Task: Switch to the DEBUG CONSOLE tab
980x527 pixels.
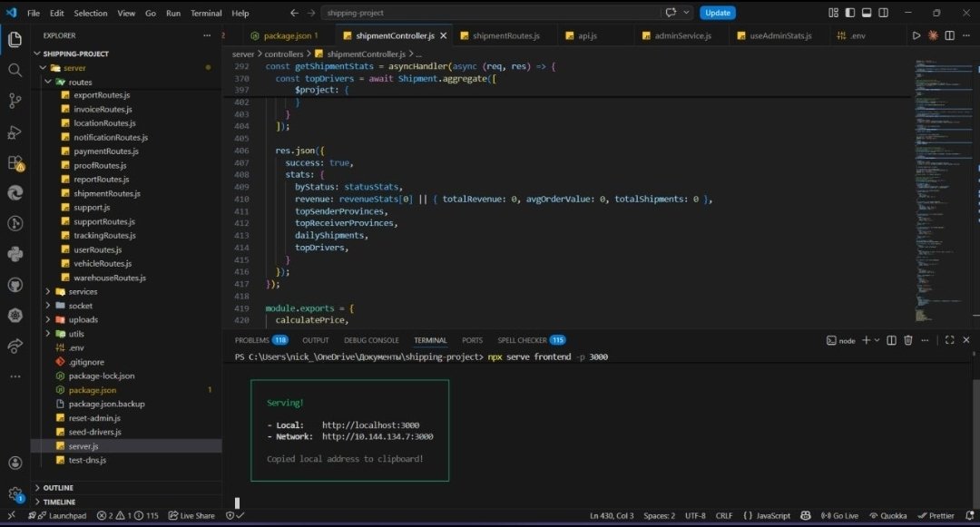Action: point(371,340)
